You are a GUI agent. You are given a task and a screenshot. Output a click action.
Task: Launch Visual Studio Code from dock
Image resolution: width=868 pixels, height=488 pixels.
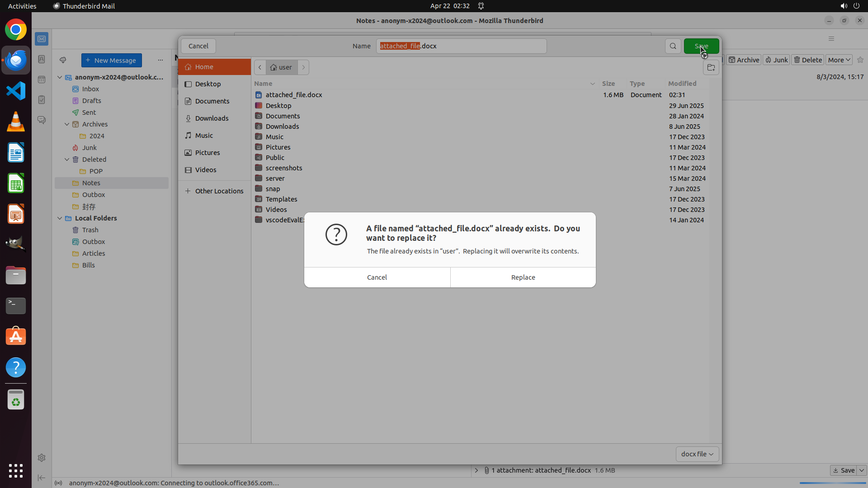pos(16,91)
